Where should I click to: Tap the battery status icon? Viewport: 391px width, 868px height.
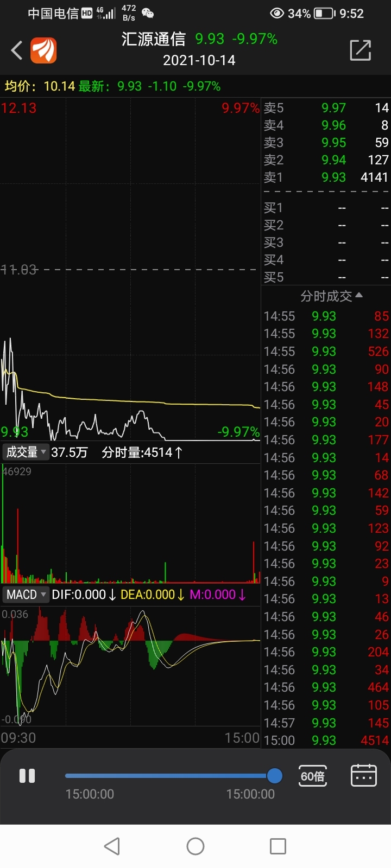(x=325, y=13)
